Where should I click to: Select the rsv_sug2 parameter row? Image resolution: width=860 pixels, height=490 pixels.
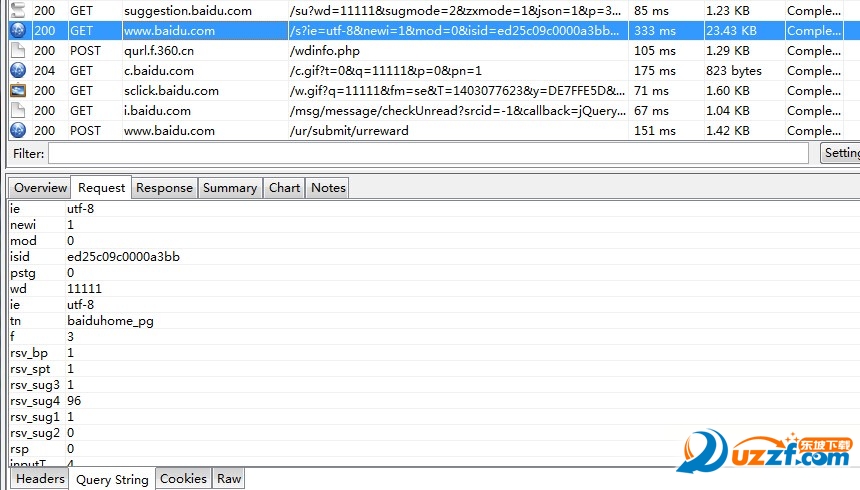click(433, 433)
